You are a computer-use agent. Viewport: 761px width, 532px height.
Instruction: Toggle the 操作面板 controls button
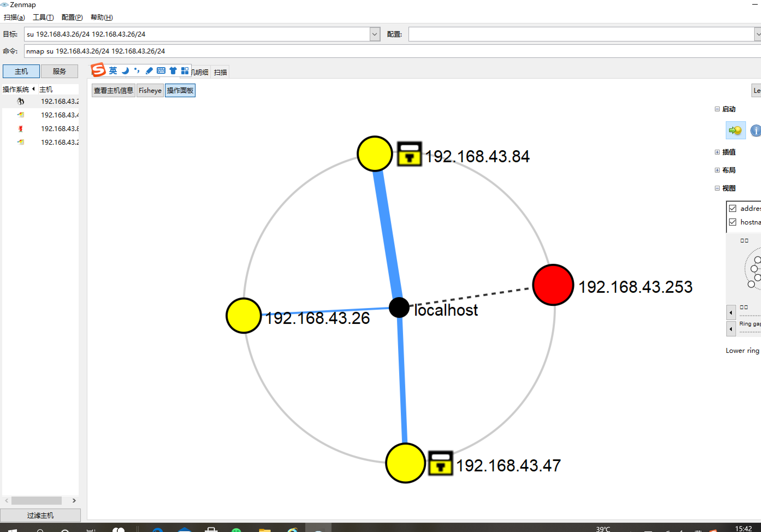180,90
